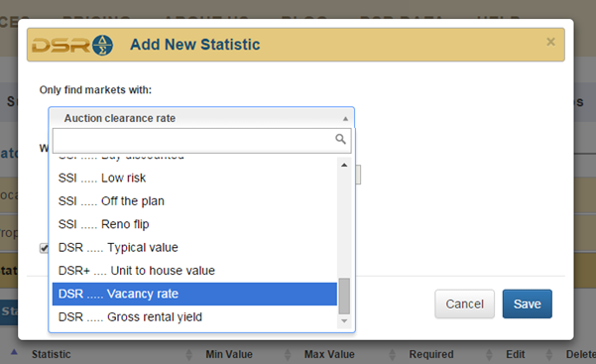The width and height of the screenshot is (596, 364).
Task: Save the new statistic
Action: click(x=528, y=303)
